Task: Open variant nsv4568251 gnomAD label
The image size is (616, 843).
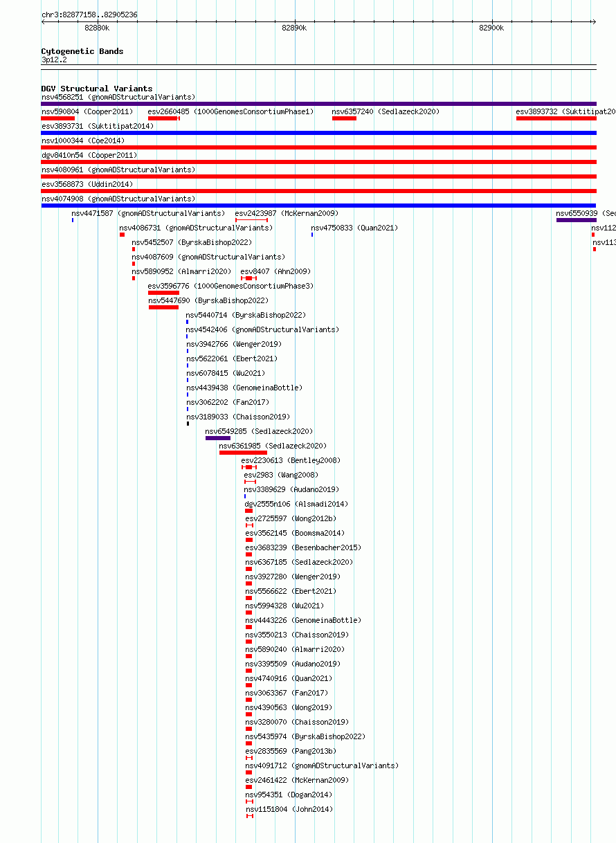Action: click(118, 97)
